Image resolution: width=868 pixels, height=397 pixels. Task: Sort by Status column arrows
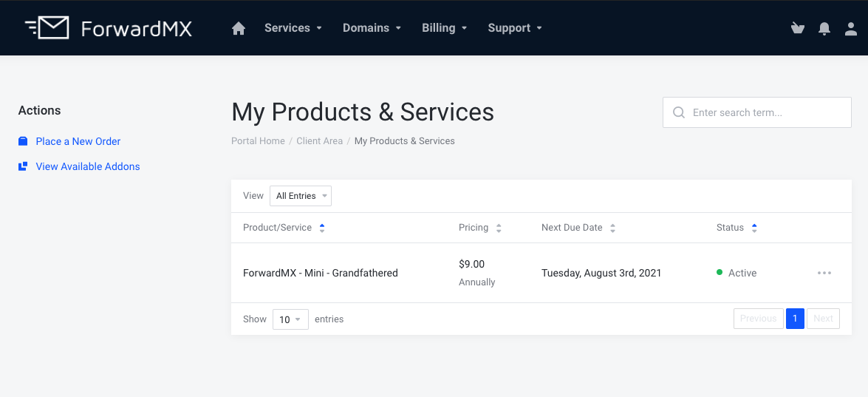(x=754, y=228)
